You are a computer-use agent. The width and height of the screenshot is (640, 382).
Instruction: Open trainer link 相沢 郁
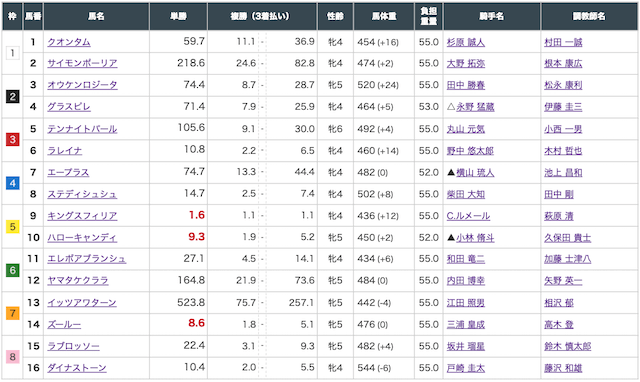(x=559, y=303)
